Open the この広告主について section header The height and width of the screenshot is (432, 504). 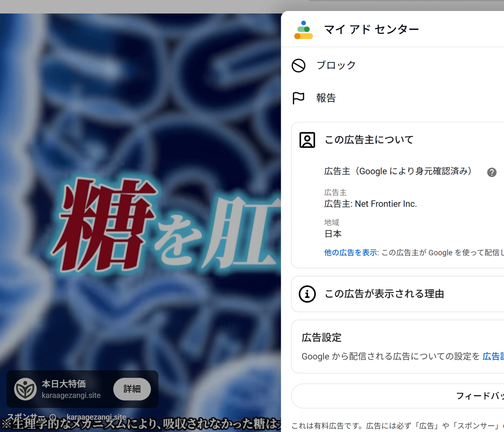(369, 140)
